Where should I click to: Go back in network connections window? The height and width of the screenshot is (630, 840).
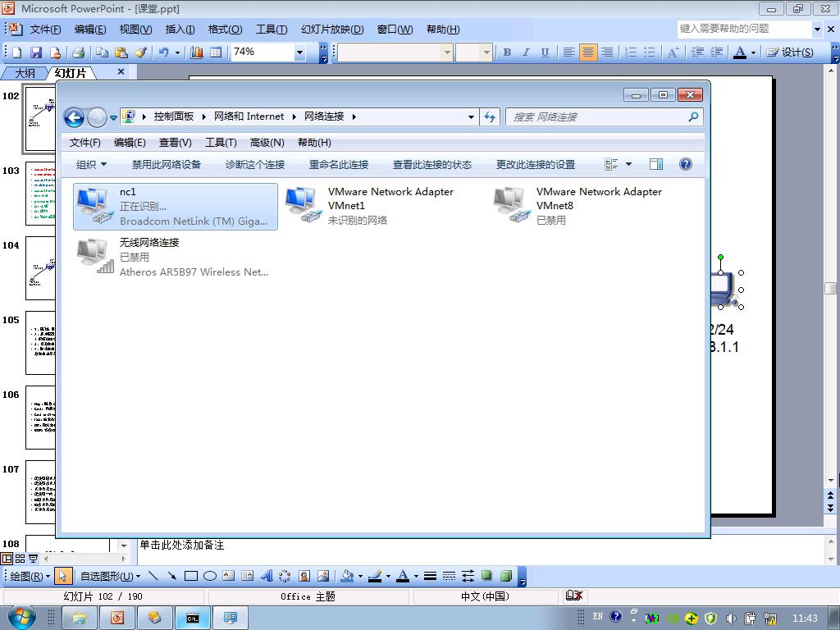pos(74,117)
